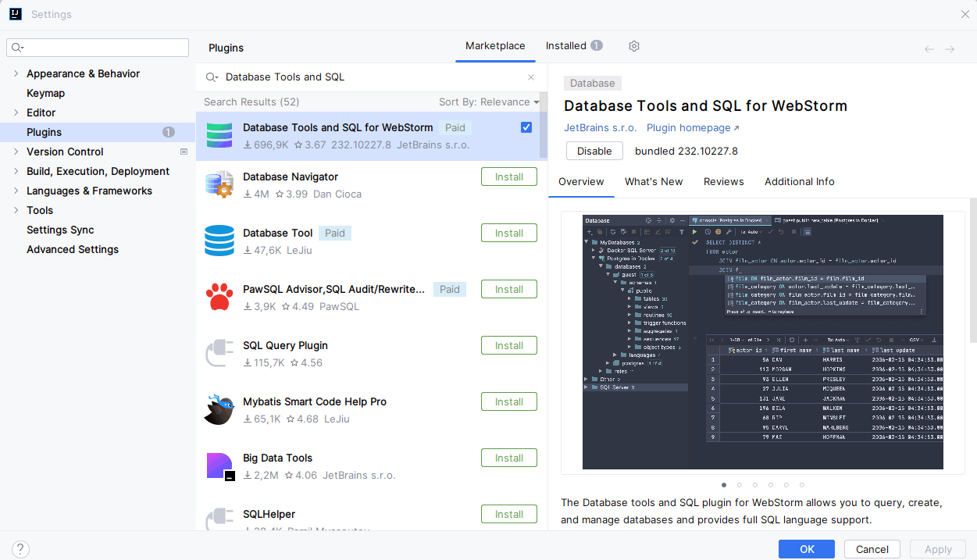The image size is (977, 560).
Task: Click the Version Control project-level marker icon
Action: pos(184,152)
